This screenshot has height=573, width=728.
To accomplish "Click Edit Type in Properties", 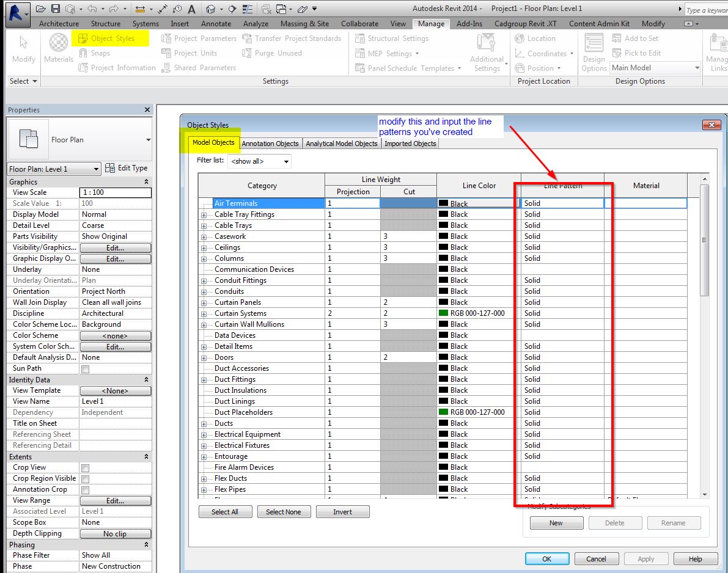I will point(127,168).
